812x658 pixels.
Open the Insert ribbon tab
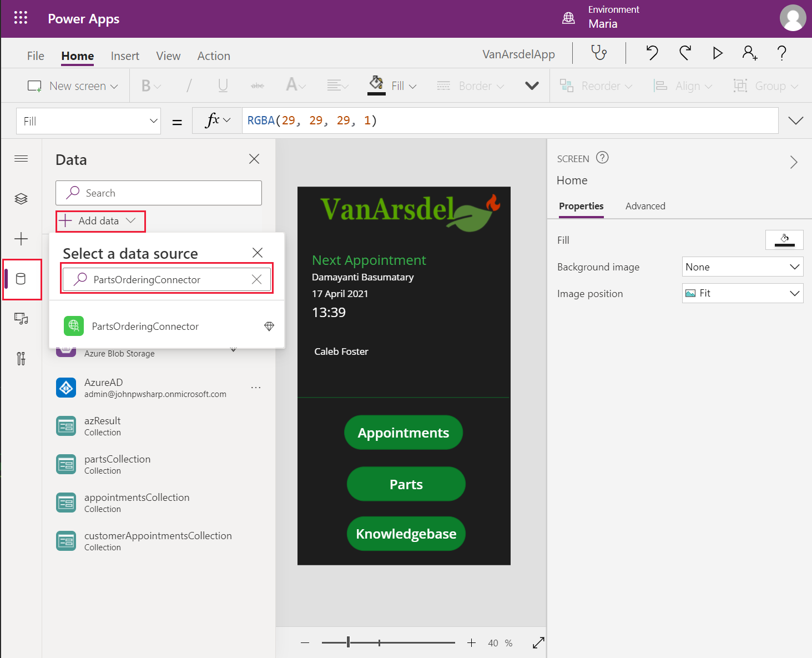pos(125,56)
